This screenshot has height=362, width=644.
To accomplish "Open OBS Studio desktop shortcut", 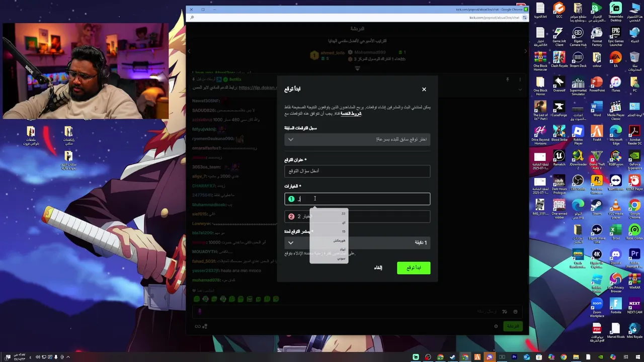I will 578,183.
